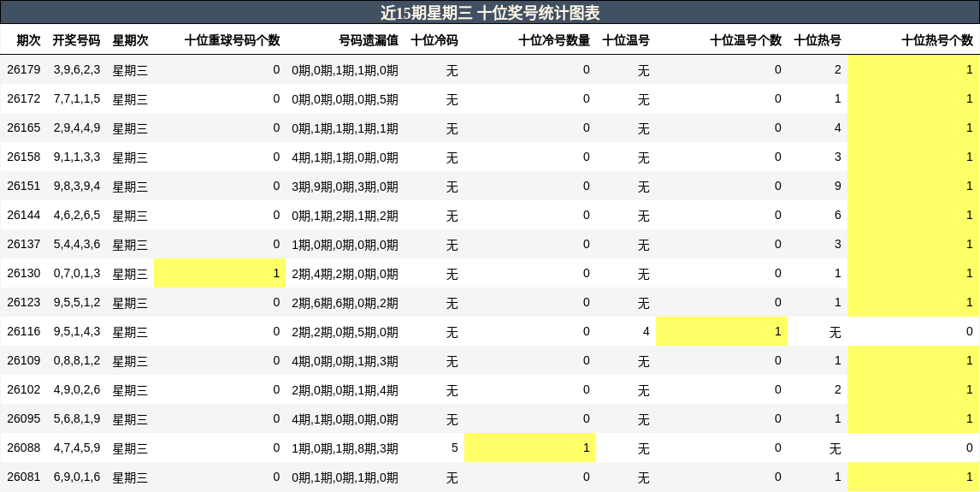Click the title 近15期星期三 十位奖号统计图表
Image resolution: width=980 pixels, height=492 pixels.
tap(490, 13)
